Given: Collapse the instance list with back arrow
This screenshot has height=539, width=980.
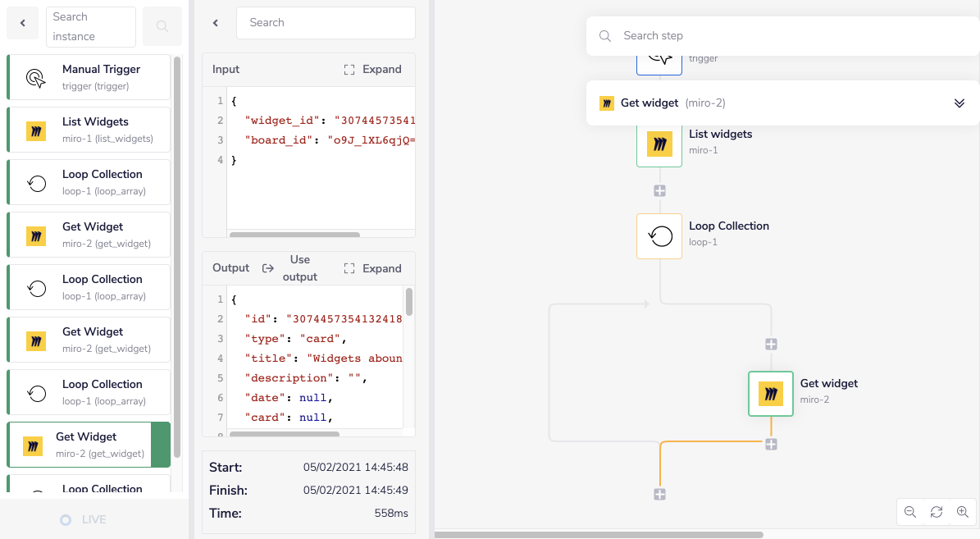Looking at the screenshot, I should tap(23, 24).
